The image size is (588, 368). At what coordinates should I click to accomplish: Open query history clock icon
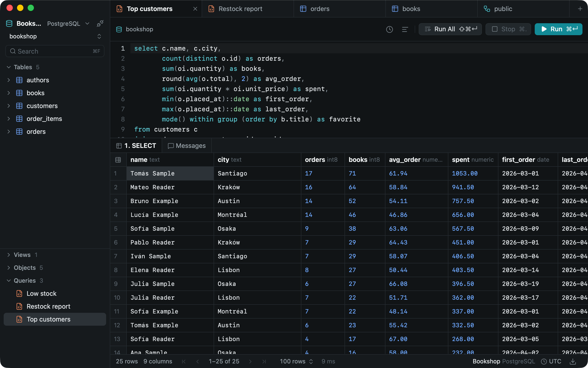pos(390,29)
